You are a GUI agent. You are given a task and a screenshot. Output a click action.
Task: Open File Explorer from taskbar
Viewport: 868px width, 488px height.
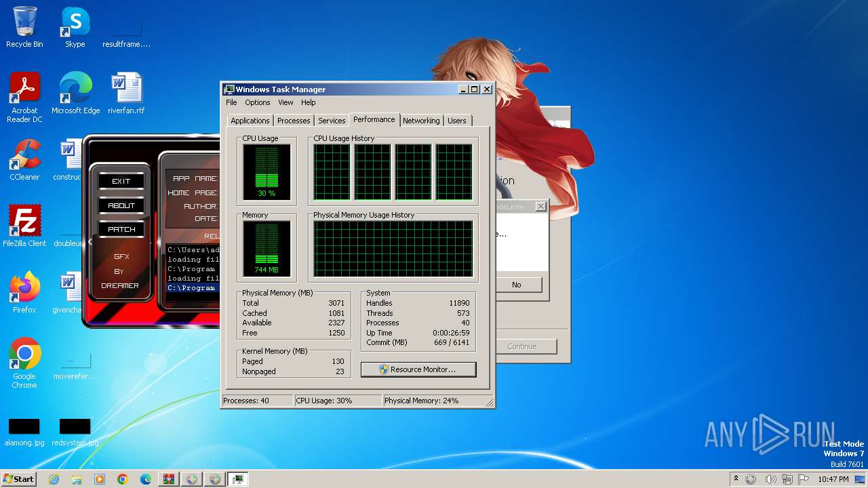click(x=77, y=479)
